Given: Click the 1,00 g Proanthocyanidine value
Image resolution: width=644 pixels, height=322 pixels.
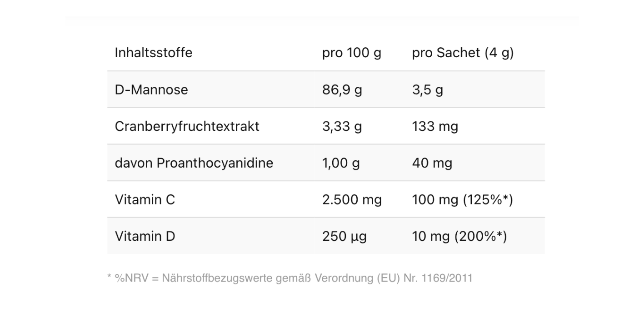Looking at the screenshot, I should click(x=341, y=163).
